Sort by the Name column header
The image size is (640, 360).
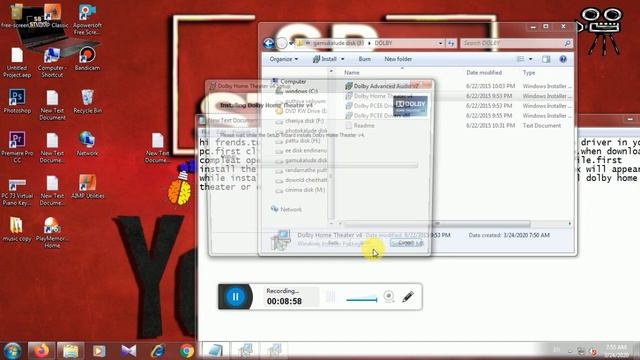tap(352, 73)
